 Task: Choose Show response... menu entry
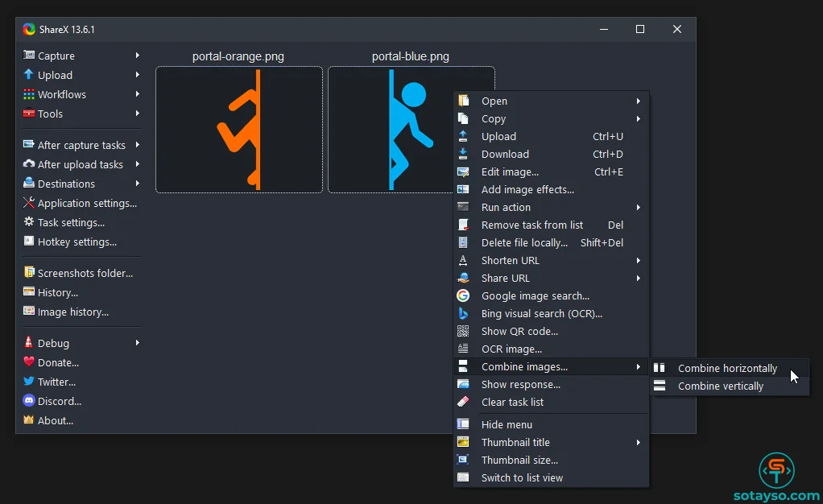click(x=551, y=384)
